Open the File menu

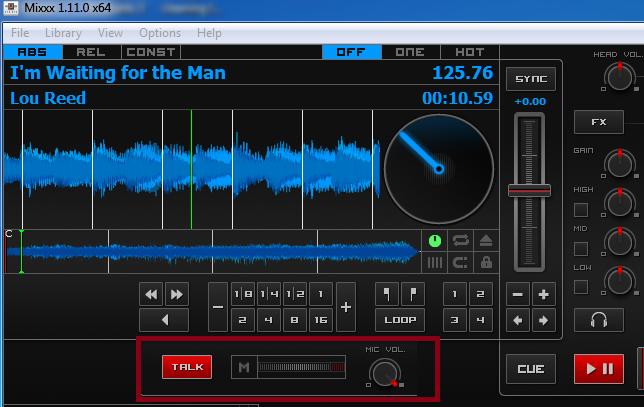[20, 33]
